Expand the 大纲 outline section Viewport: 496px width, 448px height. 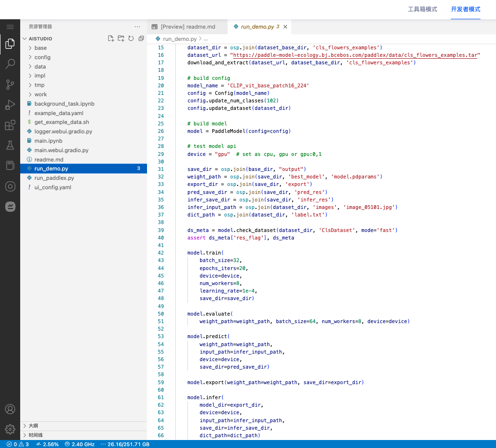tap(33, 426)
